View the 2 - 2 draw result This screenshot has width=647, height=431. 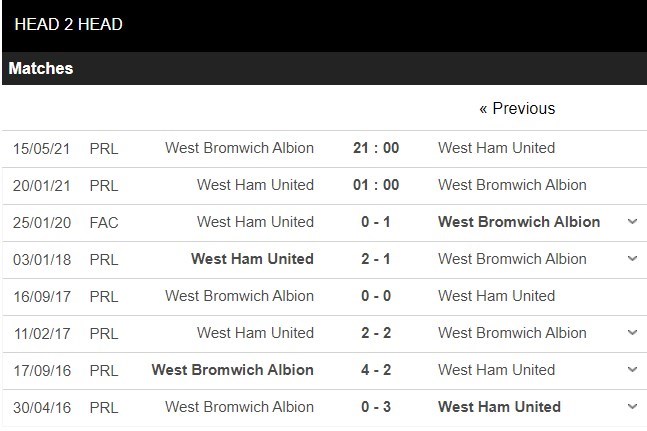pyautogui.click(x=376, y=333)
